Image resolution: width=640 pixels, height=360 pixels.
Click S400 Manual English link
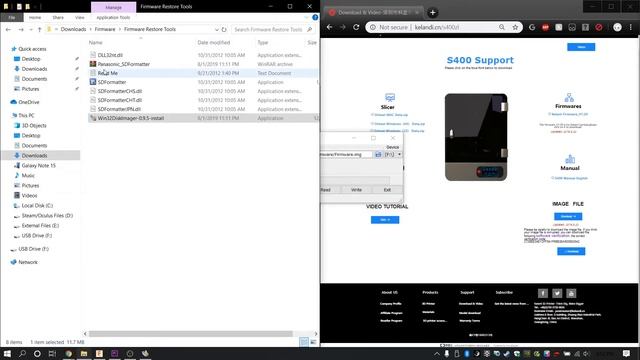569,178
